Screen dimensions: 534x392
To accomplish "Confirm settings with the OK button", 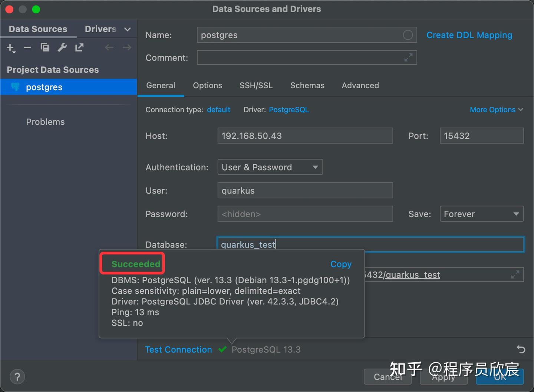I will click(x=500, y=377).
